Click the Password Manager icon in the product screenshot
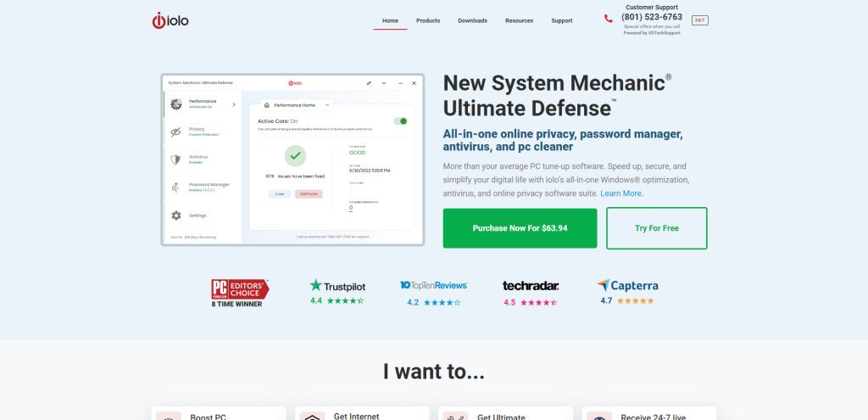Viewport: 868px width, 420px height. [175, 188]
